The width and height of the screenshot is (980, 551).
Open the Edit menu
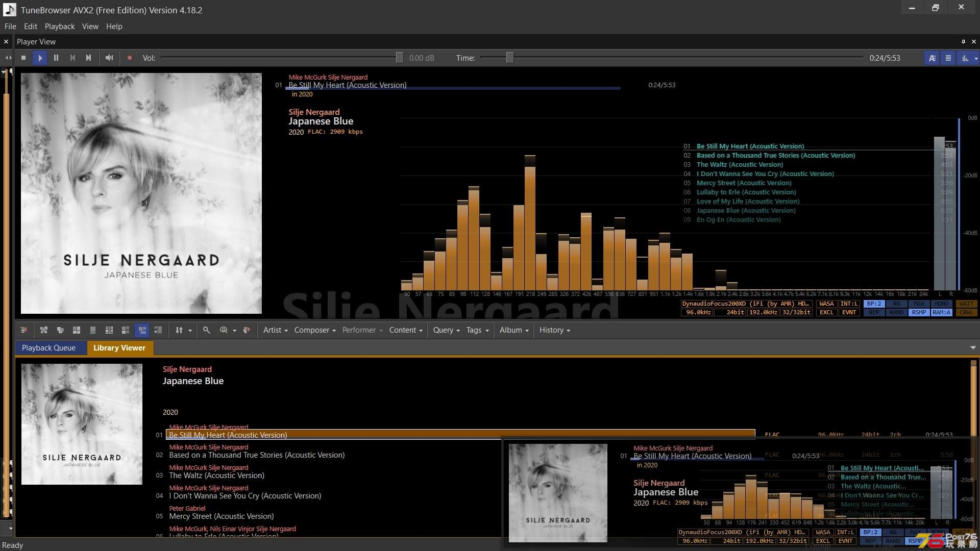coord(31,27)
